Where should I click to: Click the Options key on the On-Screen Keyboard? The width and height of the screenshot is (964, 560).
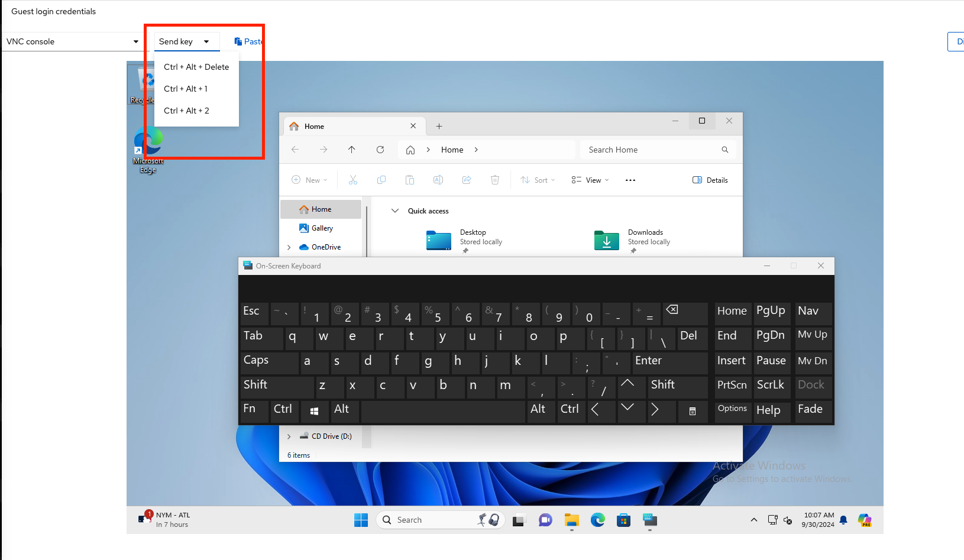[x=733, y=411]
